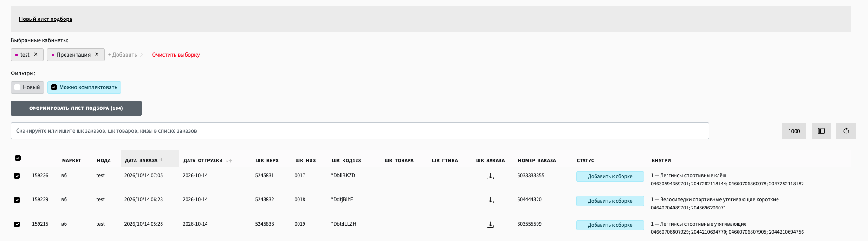Click ШК НИЗ column header

coord(305,161)
